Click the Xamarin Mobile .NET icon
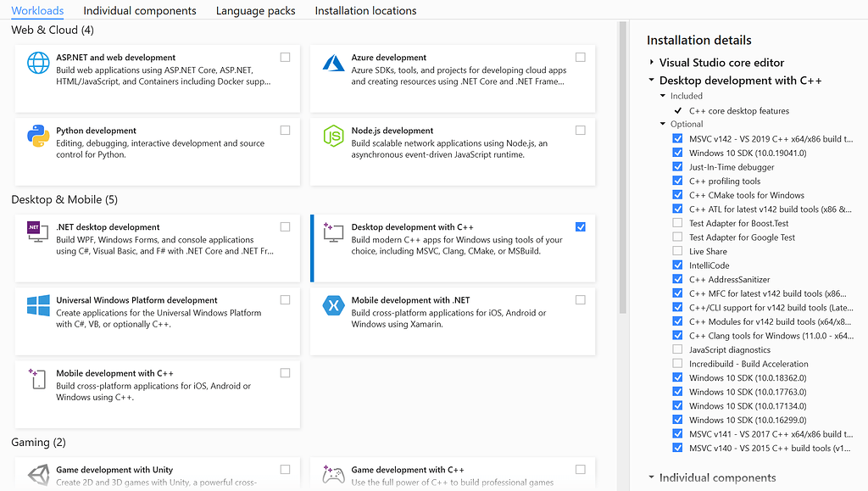Screen dimensions: 868x491 coord(334,307)
